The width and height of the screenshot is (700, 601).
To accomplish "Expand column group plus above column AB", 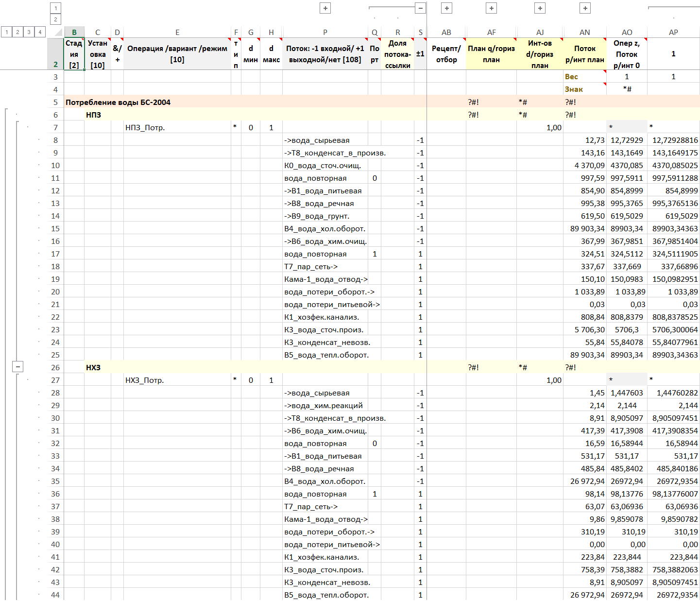I will (x=446, y=8).
